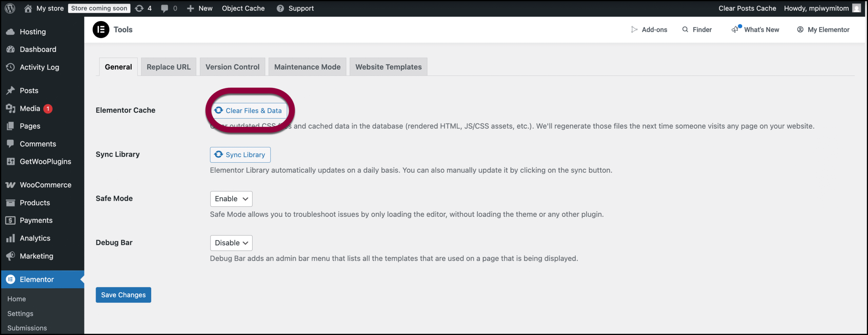Click the WooCommerce Woo icon
Screen dimensions: 868x335
[x=11, y=185]
